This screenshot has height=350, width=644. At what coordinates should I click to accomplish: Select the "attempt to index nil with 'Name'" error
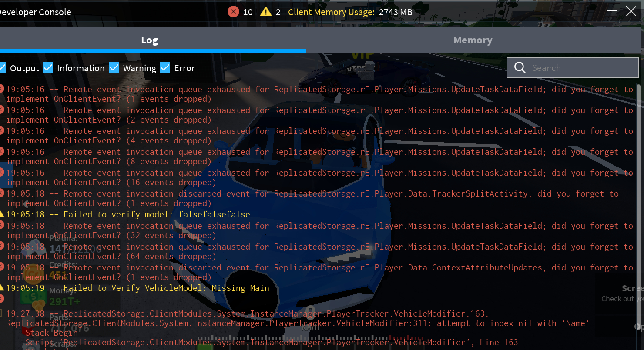click(x=298, y=323)
